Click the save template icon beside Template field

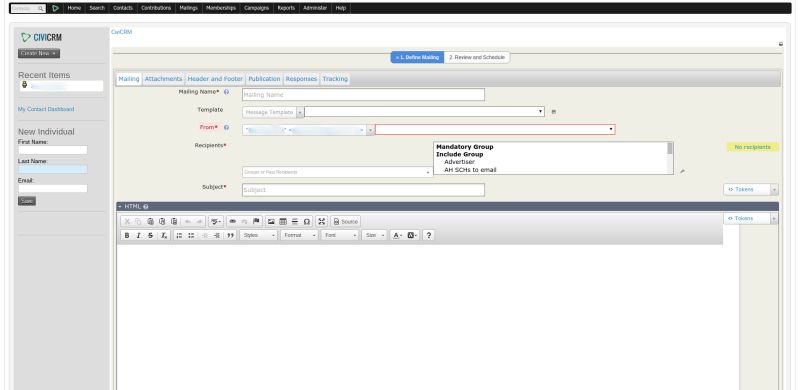[554, 111]
